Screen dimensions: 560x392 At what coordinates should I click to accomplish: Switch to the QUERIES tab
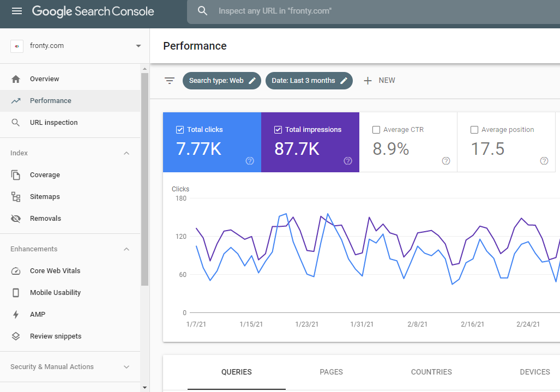(237, 372)
